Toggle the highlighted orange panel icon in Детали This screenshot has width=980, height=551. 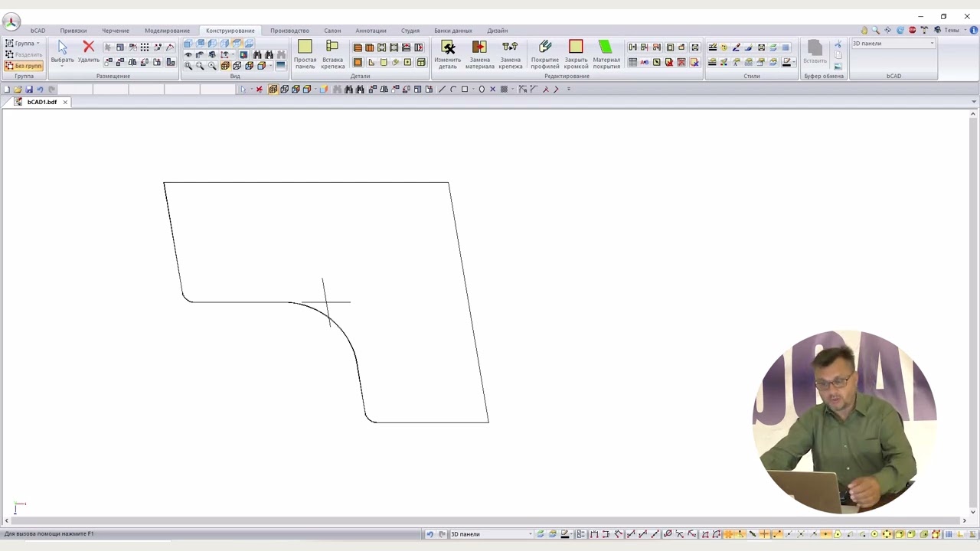(x=358, y=63)
